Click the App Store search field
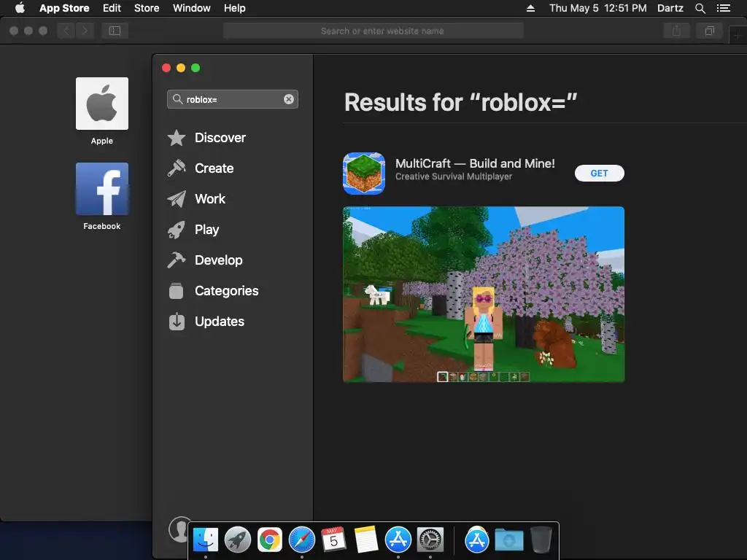747x560 pixels. click(233, 99)
